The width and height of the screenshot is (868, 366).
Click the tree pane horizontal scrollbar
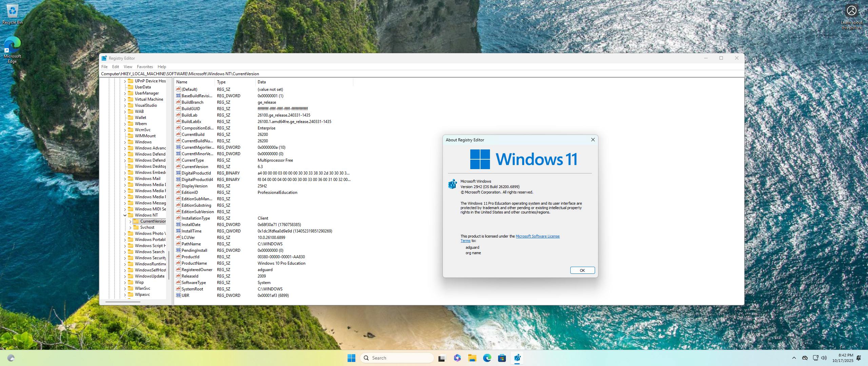pyautogui.click(x=123, y=302)
